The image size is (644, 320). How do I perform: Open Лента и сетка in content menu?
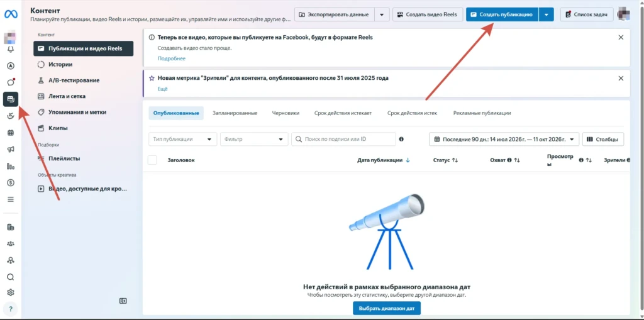(84, 96)
